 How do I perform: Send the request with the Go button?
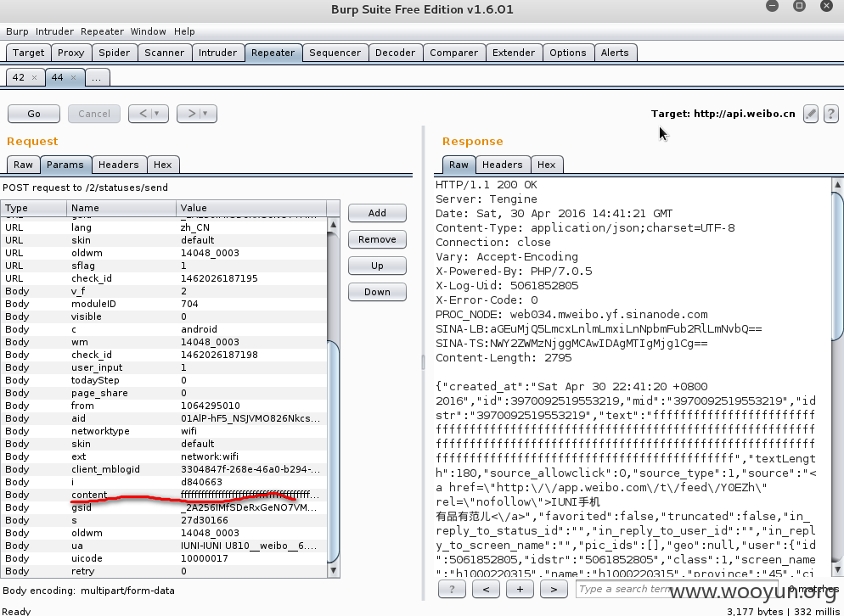pyautogui.click(x=34, y=114)
